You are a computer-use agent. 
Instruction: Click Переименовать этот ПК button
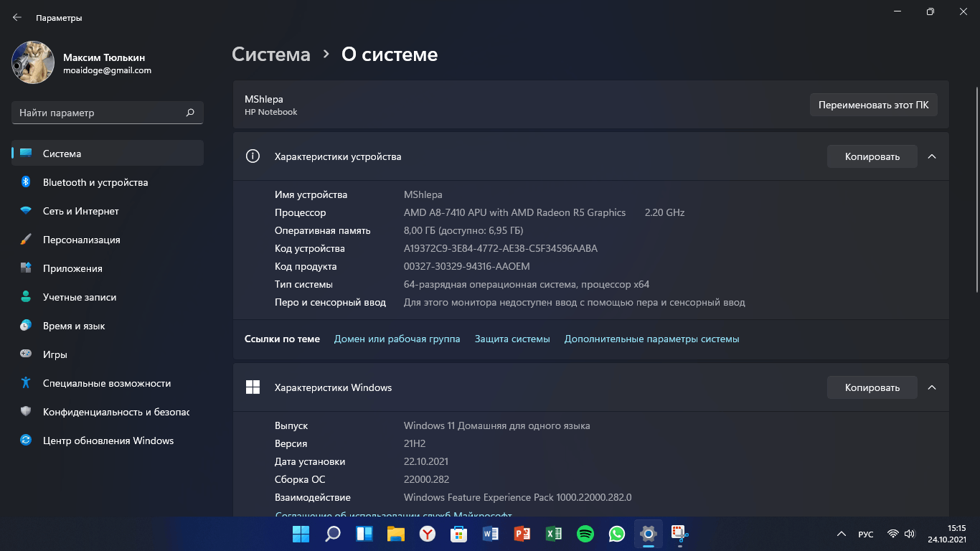tap(874, 105)
